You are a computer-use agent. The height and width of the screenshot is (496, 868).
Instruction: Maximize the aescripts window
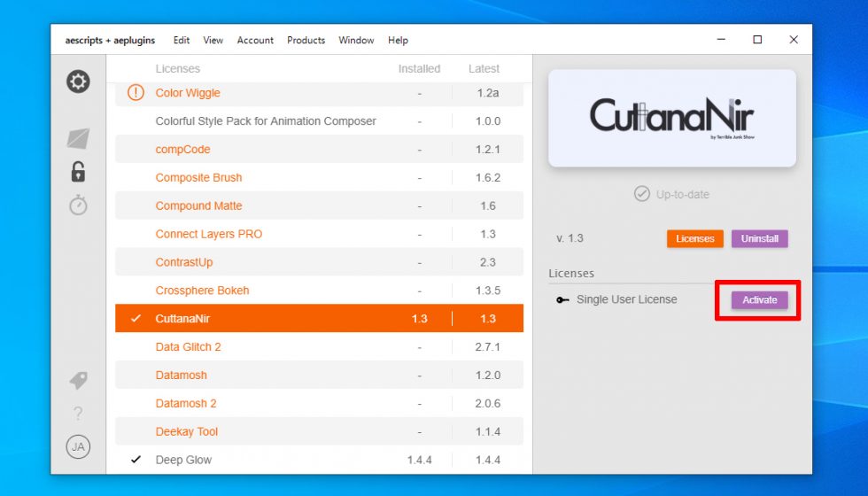click(x=757, y=39)
